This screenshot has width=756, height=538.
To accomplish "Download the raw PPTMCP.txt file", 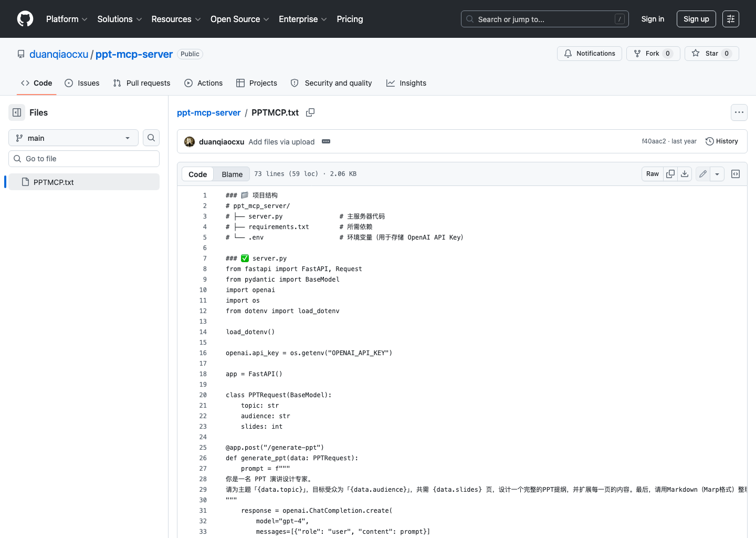I will tap(685, 174).
